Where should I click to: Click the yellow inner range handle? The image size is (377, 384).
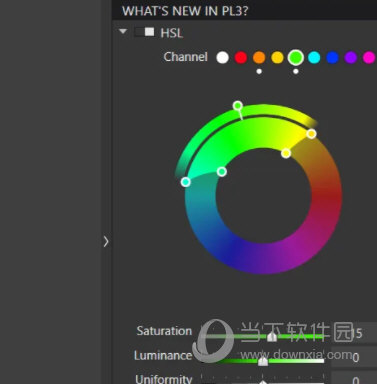point(286,153)
